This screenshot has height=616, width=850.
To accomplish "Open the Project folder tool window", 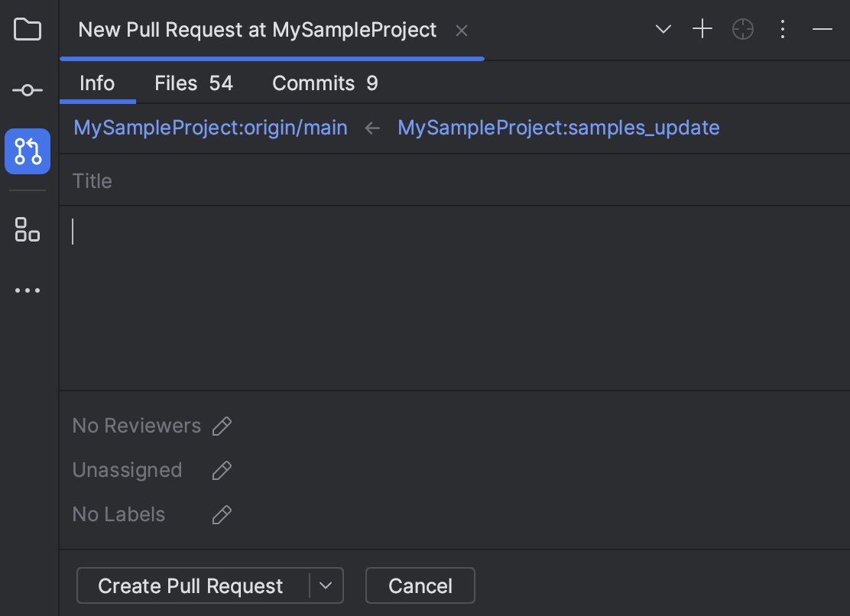I will [28, 30].
